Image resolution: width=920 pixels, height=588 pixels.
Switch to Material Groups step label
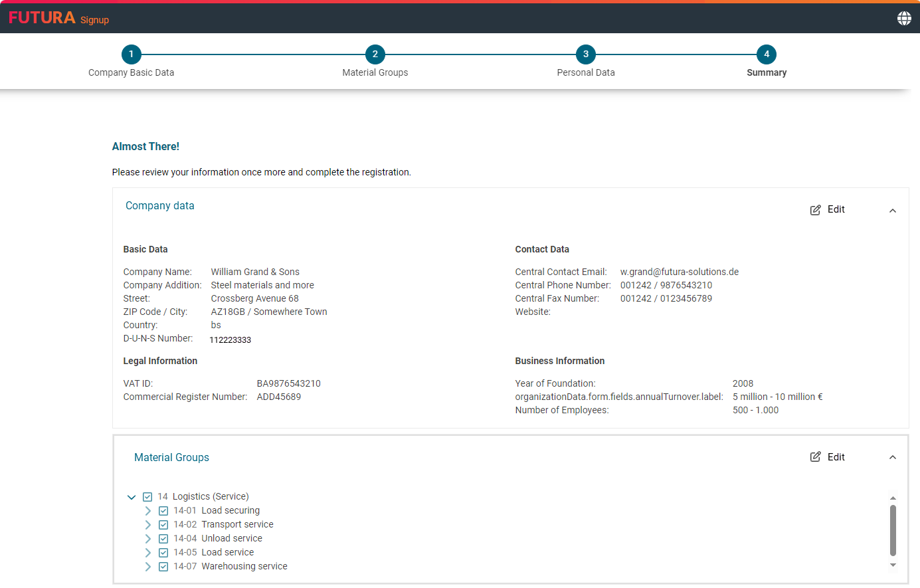(x=375, y=72)
